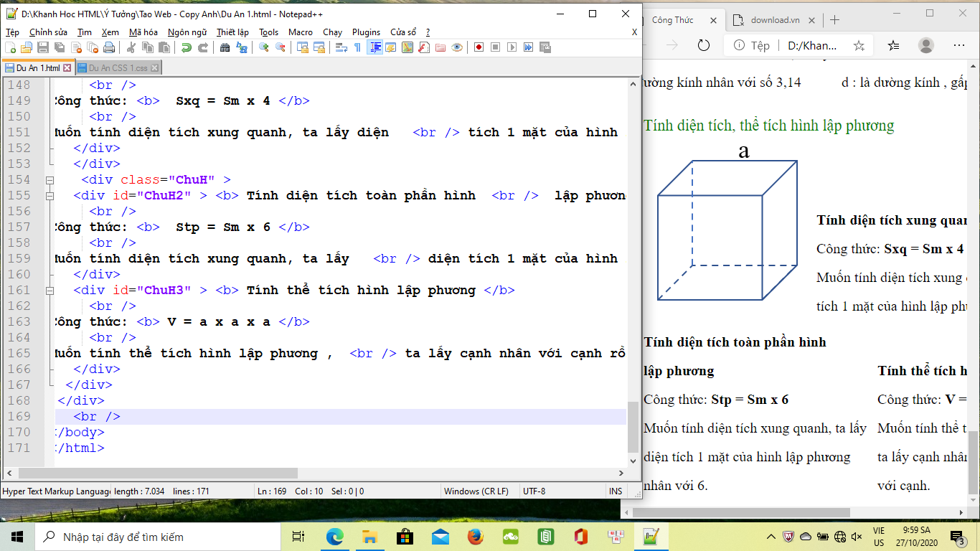Click the browser refresh button
The height and width of the screenshot is (551, 980).
click(703, 45)
